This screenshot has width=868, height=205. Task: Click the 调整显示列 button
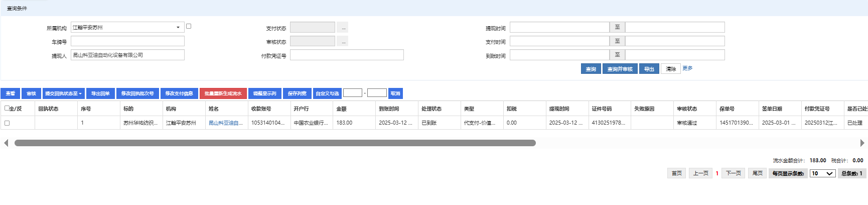(265, 93)
